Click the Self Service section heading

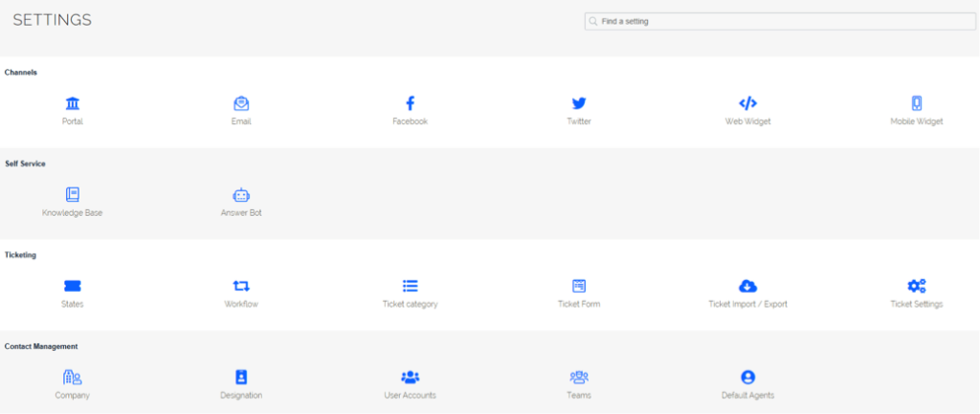click(25, 163)
